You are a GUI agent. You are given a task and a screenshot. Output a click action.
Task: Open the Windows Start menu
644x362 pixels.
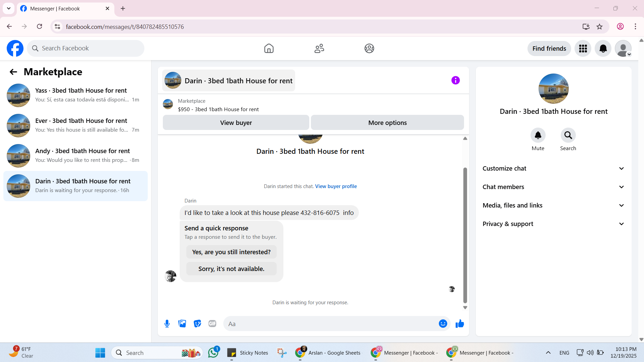[x=100, y=353]
